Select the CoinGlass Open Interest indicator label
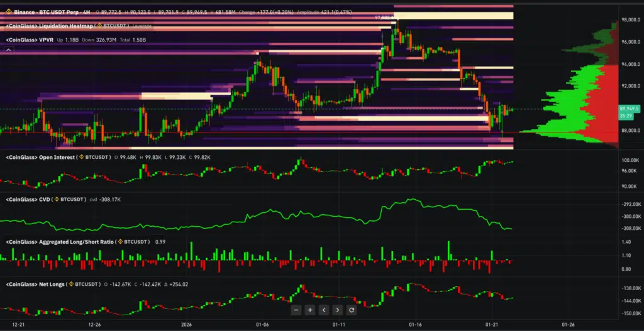Image resolution: width=644 pixels, height=331 pixels. click(x=39, y=157)
